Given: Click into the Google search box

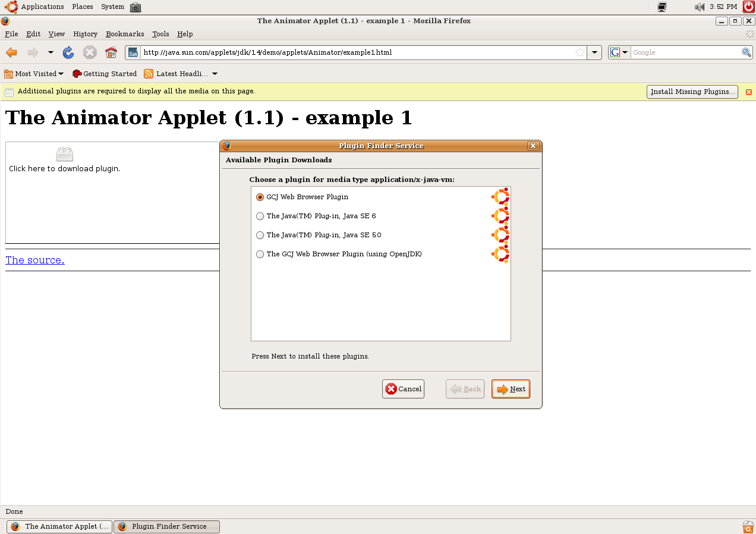Looking at the screenshot, I should point(686,52).
